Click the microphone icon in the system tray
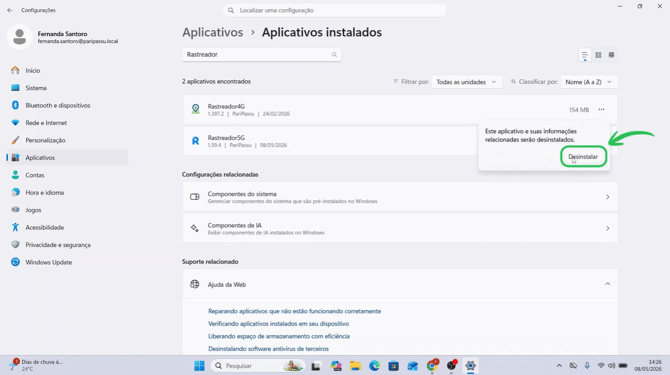Screen dimensions: 670x375 [587, 366]
